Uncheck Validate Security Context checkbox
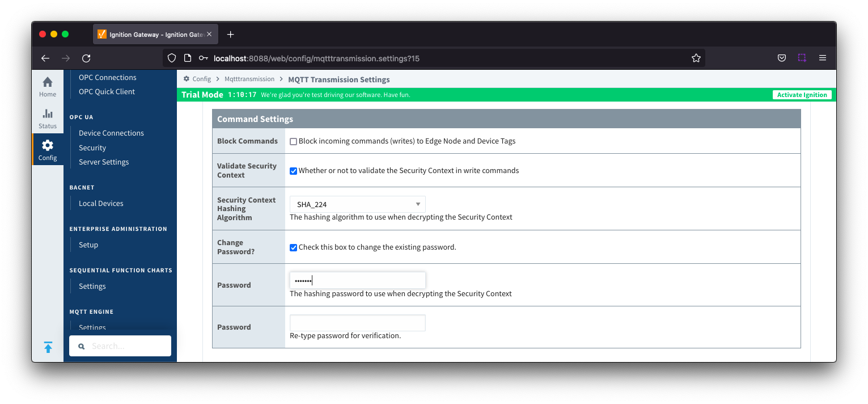Viewport: 868px width, 404px height. 293,171
